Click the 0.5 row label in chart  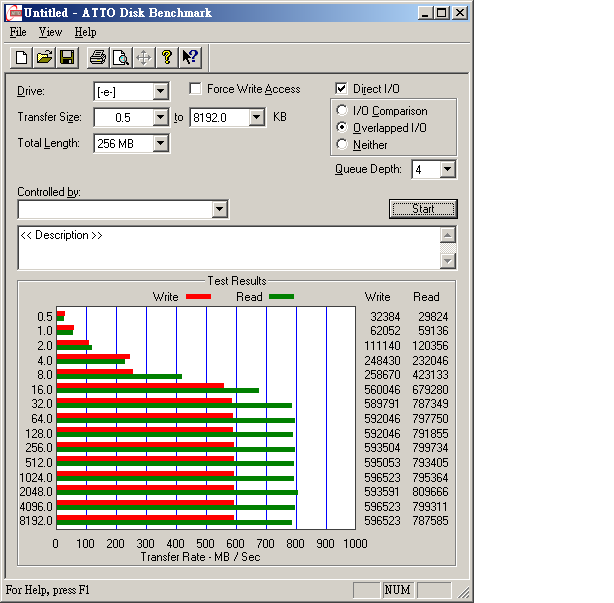[45, 316]
